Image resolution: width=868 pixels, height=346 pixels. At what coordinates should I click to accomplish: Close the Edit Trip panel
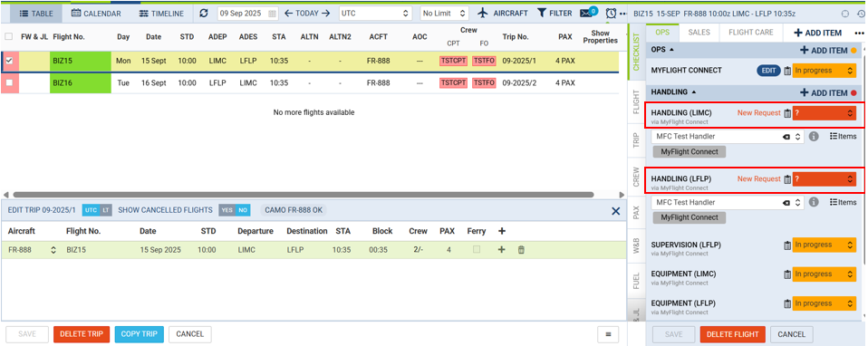[615, 211]
